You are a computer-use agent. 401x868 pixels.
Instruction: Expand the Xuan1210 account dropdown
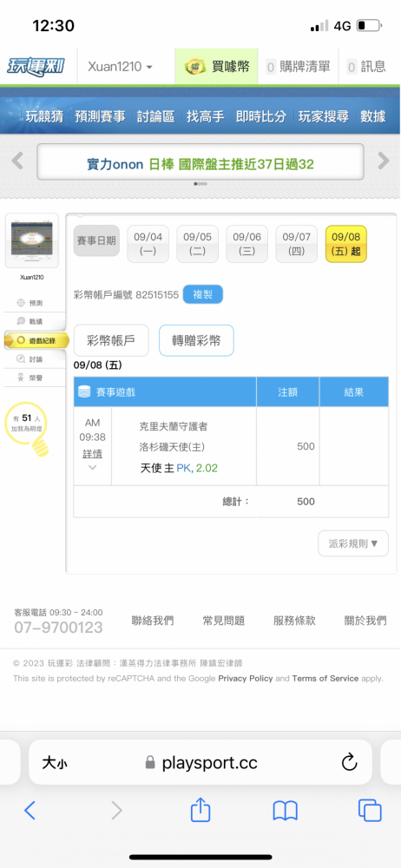pyautogui.click(x=120, y=67)
